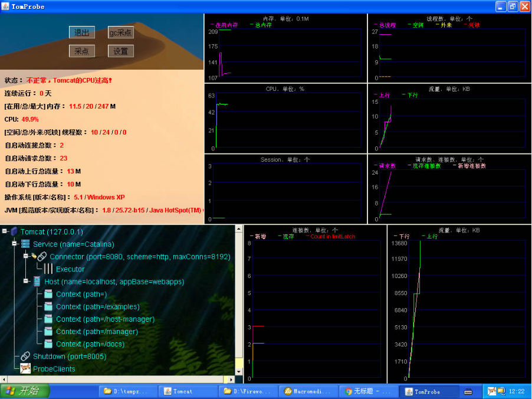Select the Executor tree item
Image resolution: width=532 pixels, height=399 pixels.
[70, 269]
